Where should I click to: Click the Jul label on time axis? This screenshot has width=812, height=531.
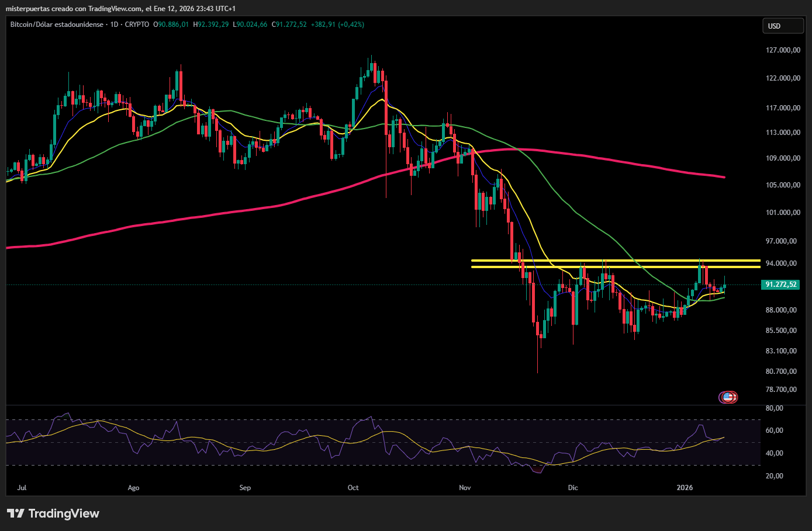(22, 488)
